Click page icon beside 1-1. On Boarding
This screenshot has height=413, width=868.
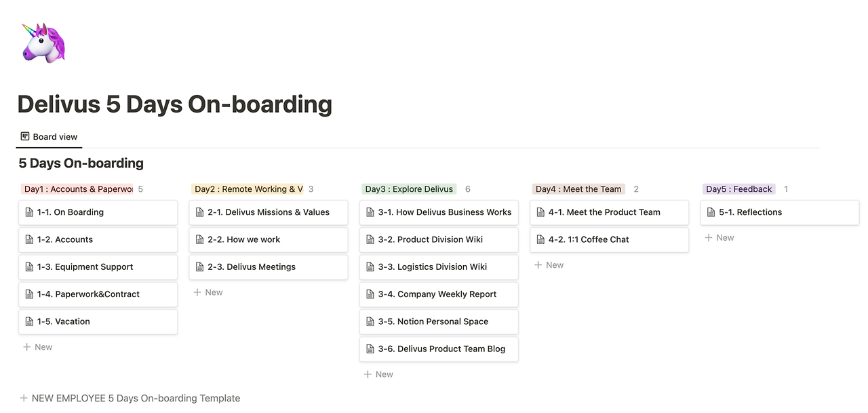(29, 212)
